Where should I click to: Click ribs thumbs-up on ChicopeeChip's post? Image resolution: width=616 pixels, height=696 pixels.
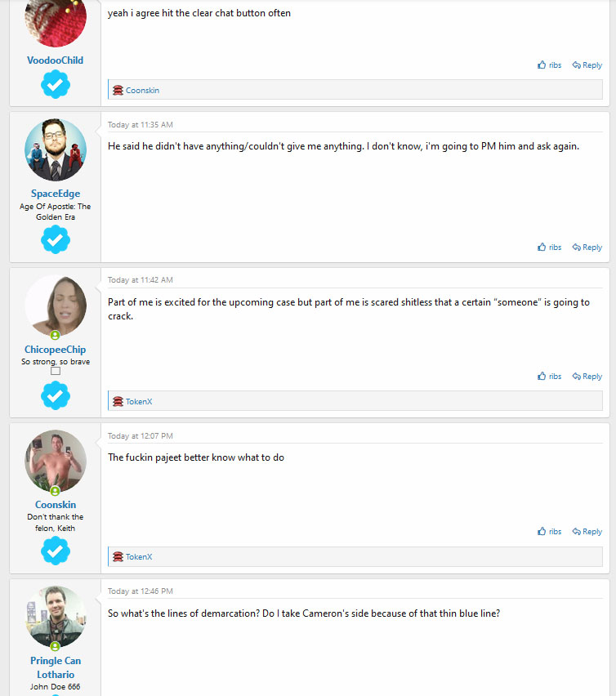(x=550, y=377)
